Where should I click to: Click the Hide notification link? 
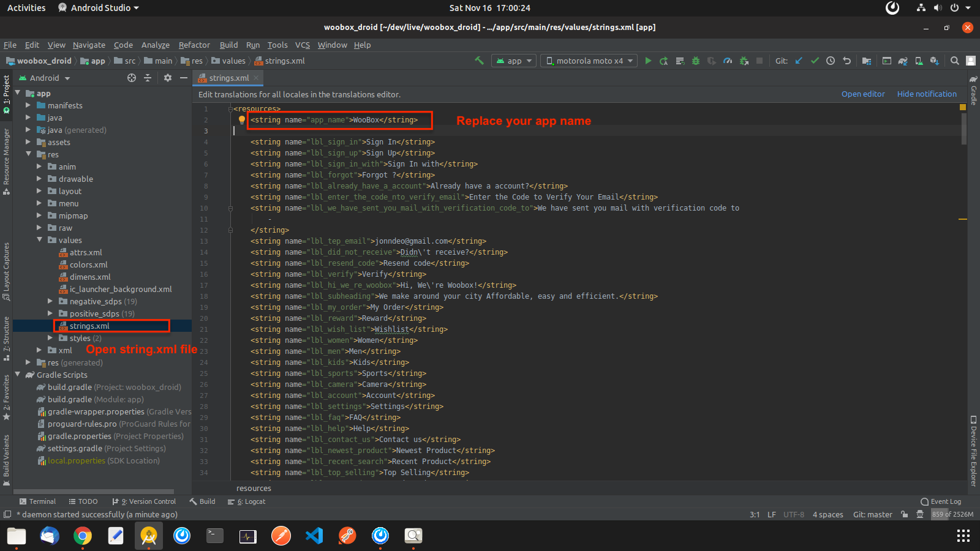point(927,94)
